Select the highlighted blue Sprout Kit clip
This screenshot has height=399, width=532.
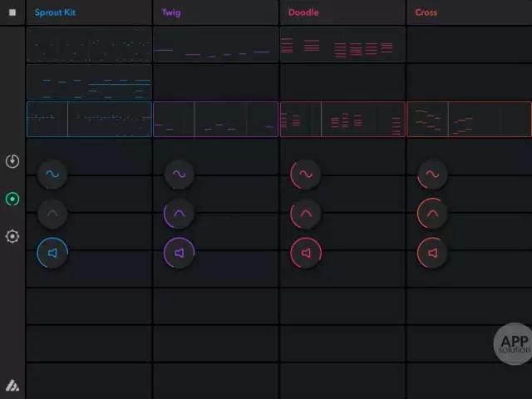(x=89, y=119)
